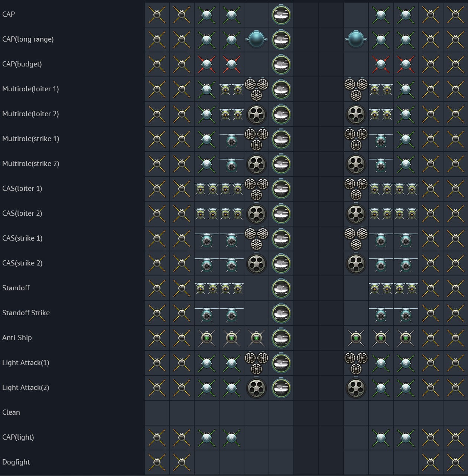Select right triple rocket pod in Light Attack(1) row
Image resolution: width=468 pixels, height=476 pixels.
click(356, 363)
